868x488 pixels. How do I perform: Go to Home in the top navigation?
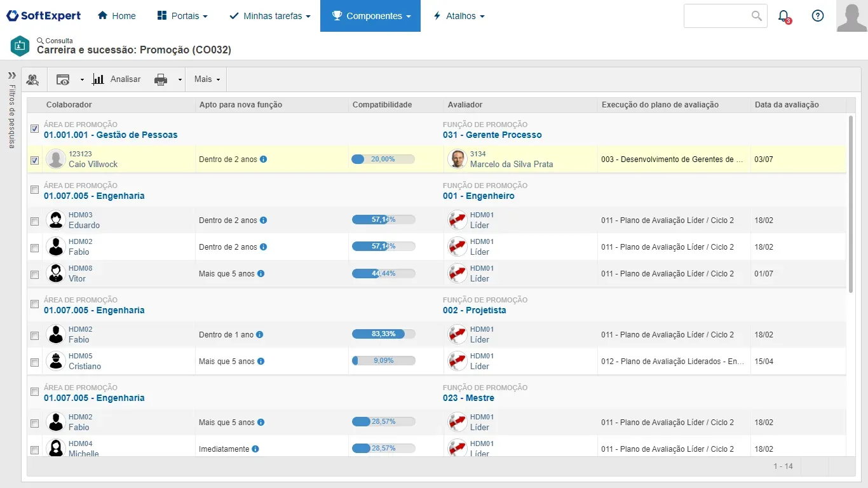117,16
